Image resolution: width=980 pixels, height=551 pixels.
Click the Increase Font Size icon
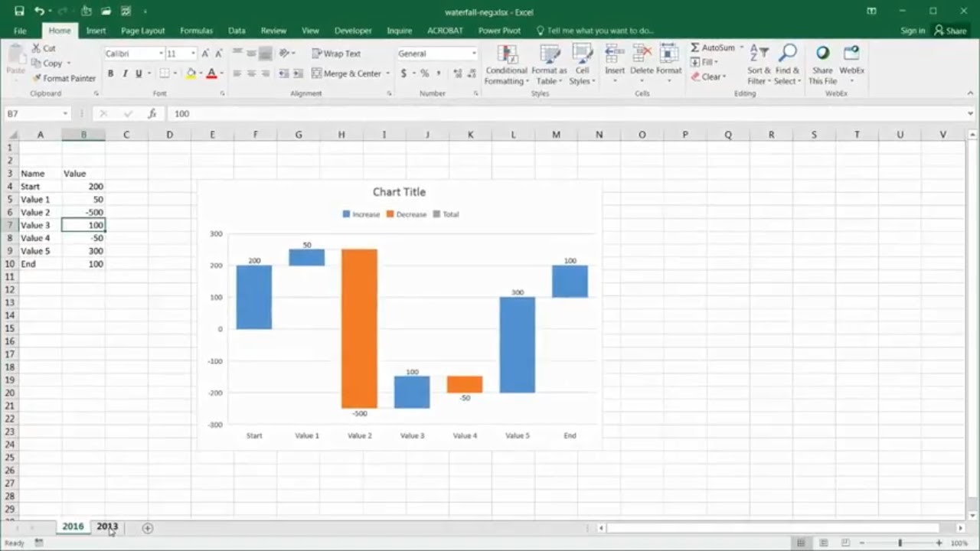click(x=206, y=54)
